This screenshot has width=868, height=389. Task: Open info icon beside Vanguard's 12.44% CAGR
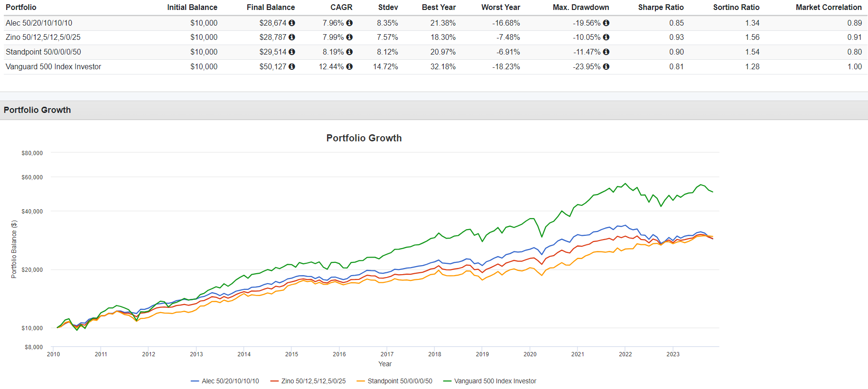349,66
